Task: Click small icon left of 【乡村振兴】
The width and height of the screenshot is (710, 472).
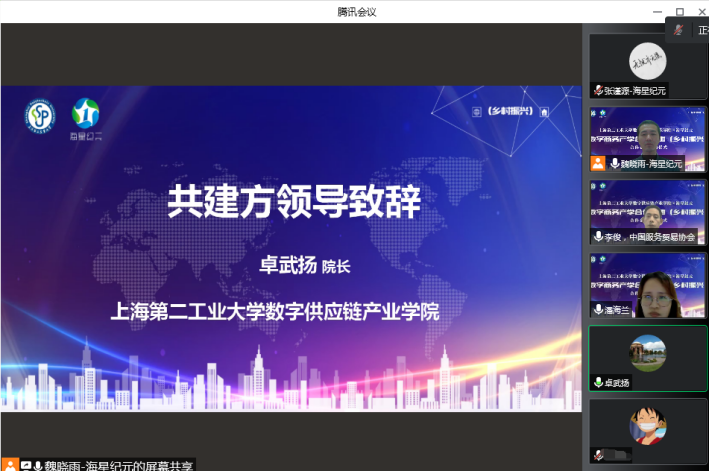Action: [x=476, y=111]
